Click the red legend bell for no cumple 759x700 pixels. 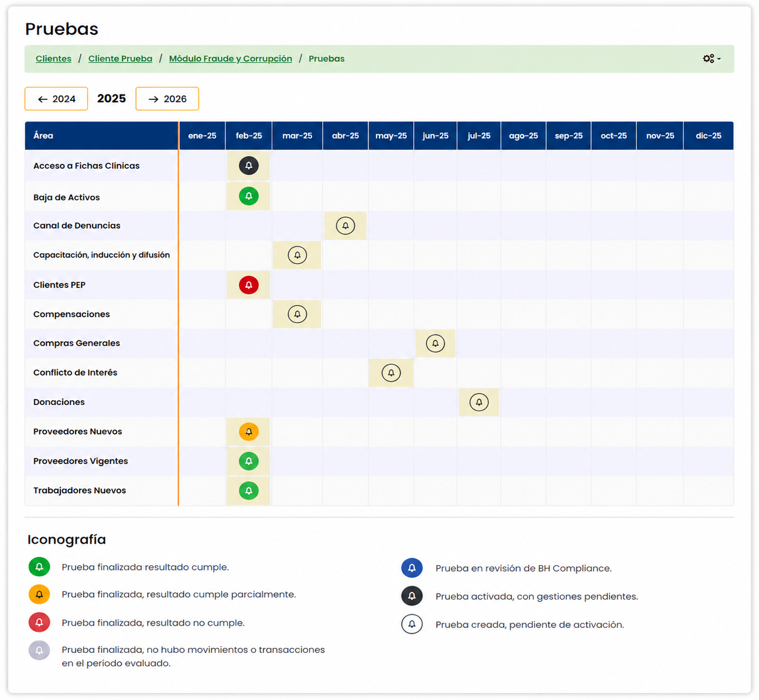click(40, 622)
